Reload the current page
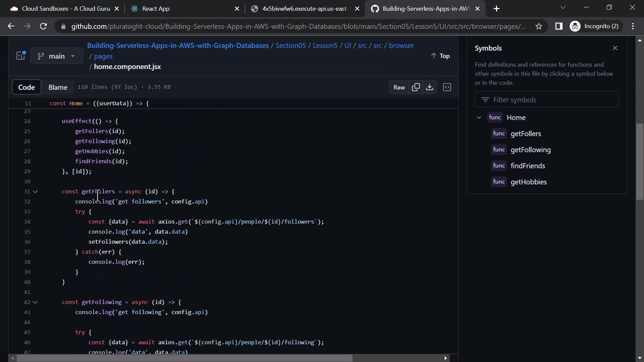This screenshot has width=644, height=362. (43, 26)
